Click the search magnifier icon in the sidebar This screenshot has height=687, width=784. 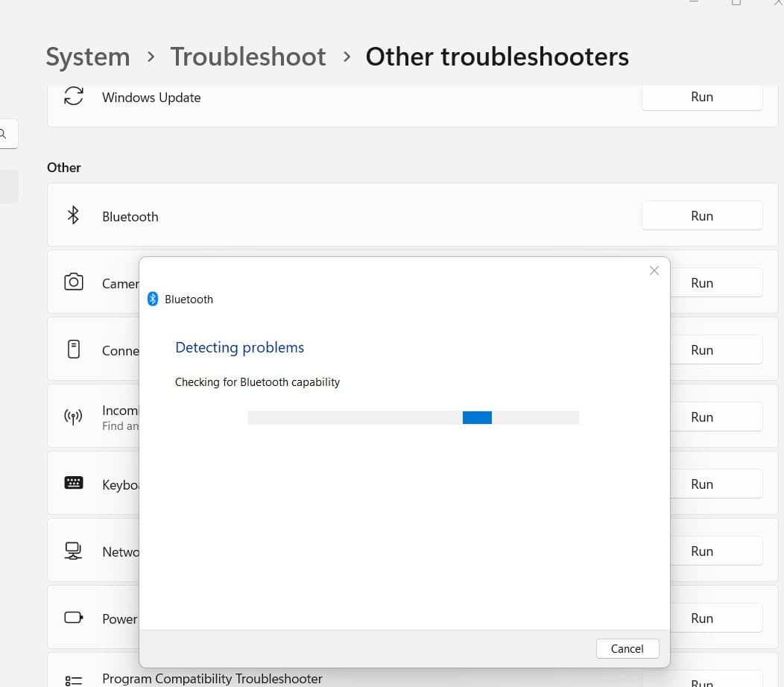(x=3, y=133)
